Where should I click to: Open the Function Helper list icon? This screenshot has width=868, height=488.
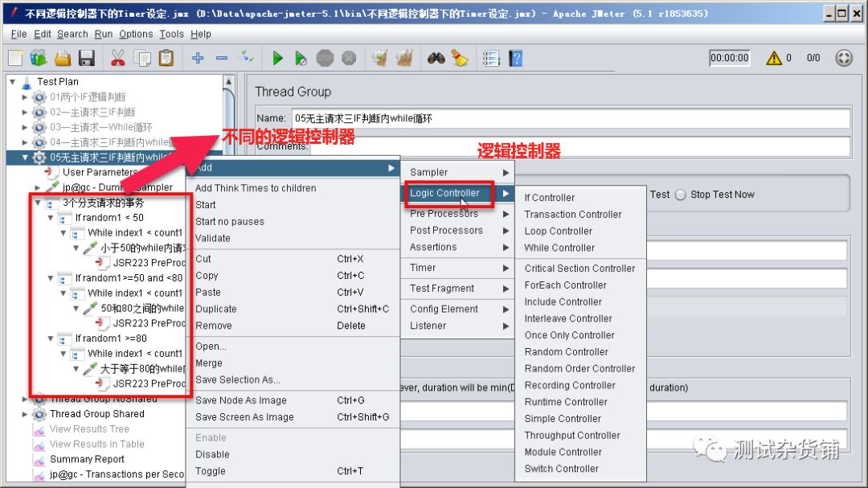click(491, 58)
